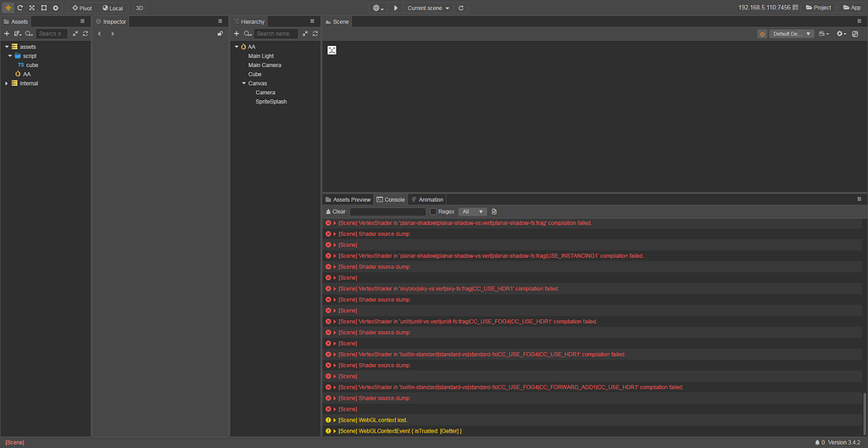Switch to the Assets Preview tab

[x=348, y=199]
